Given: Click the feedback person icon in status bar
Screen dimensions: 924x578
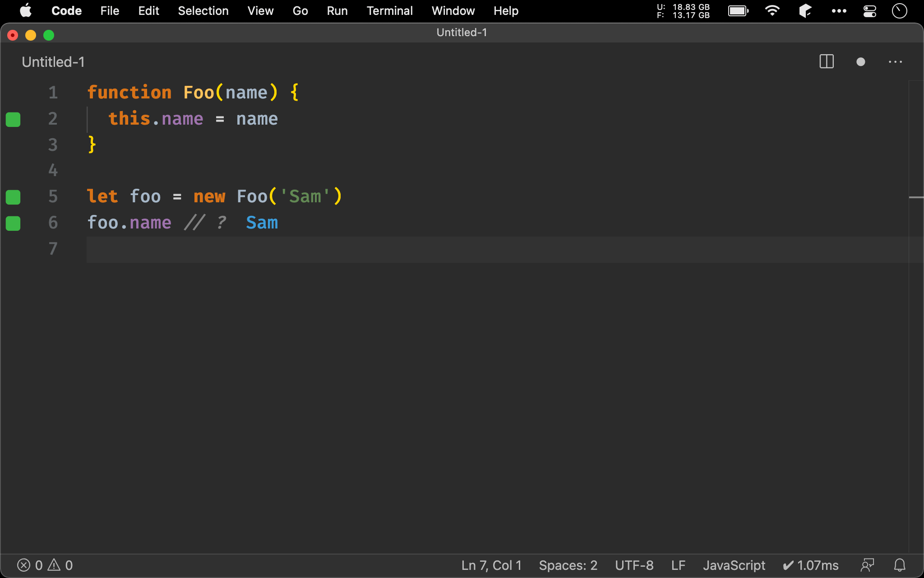Looking at the screenshot, I should (x=867, y=565).
